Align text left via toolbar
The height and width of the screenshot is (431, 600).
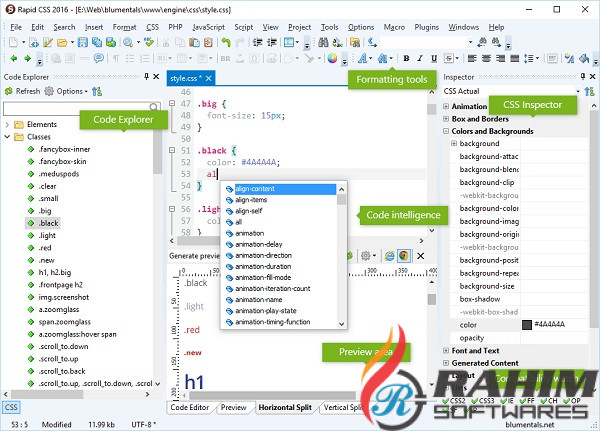[472, 58]
